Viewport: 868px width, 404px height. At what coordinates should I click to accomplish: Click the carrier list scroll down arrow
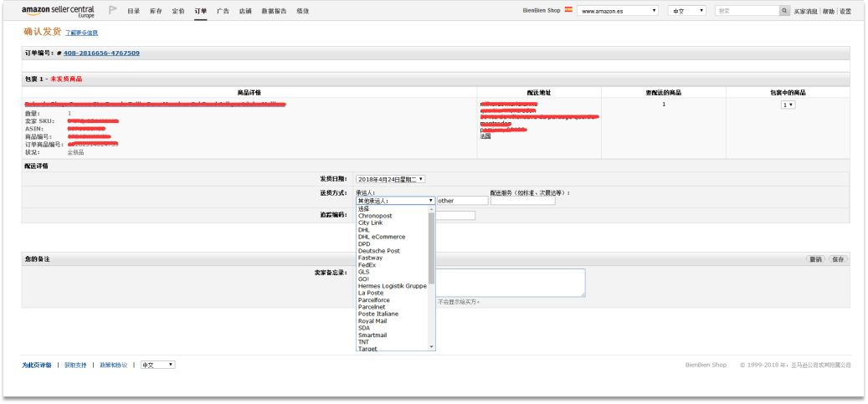pyautogui.click(x=432, y=347)
